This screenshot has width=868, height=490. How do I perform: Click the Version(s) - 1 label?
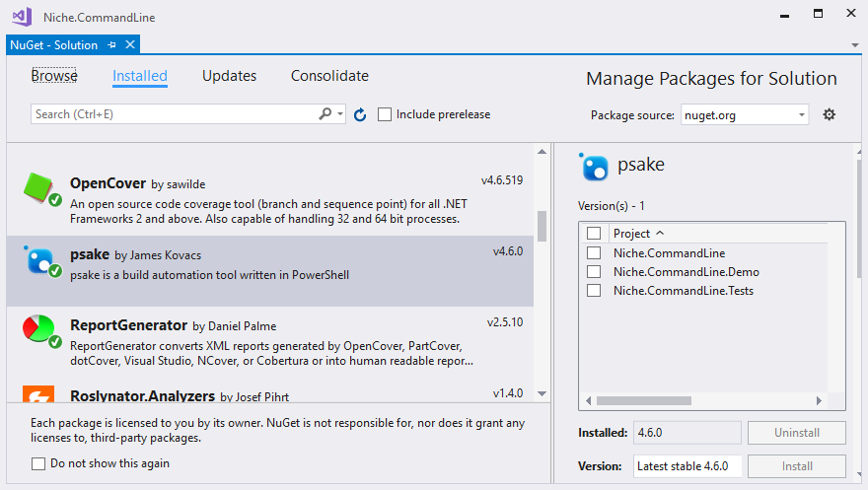pos(612,206)
